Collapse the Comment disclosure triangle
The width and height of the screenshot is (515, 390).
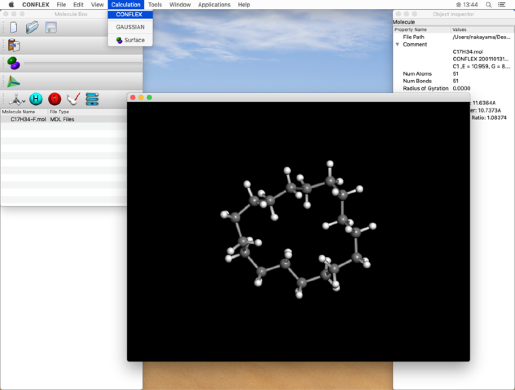click(x=397, y=44)
